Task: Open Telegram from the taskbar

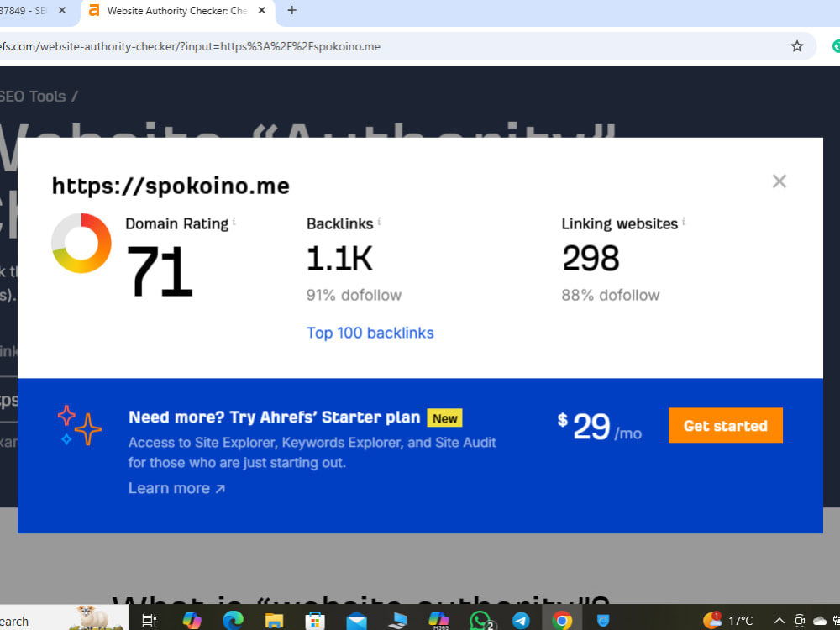Action: 521,621
